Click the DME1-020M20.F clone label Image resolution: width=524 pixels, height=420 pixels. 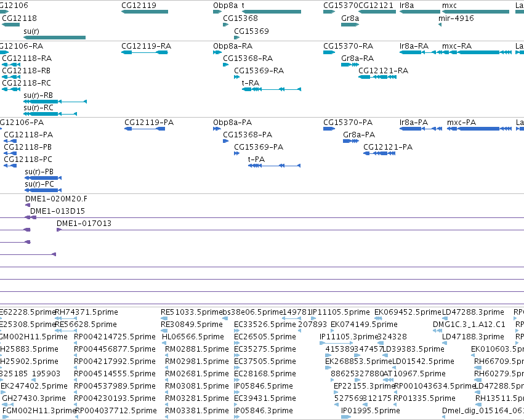click(x=56, y=199)
